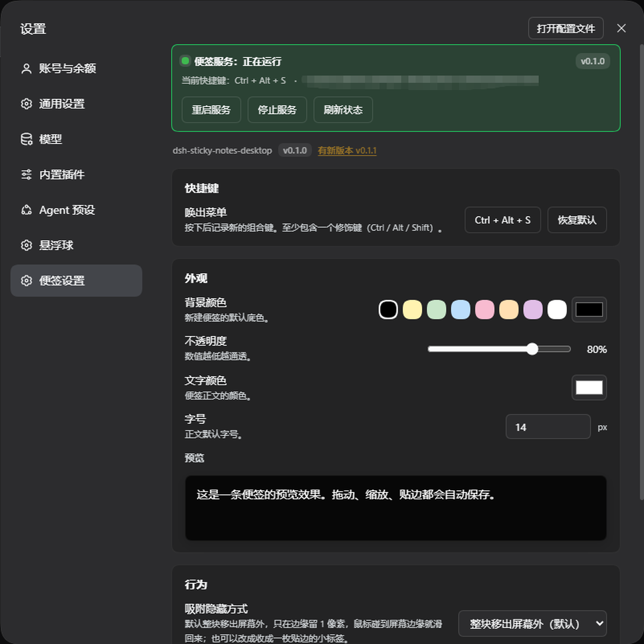This screenshot has height=644, width=644.
Task: Open the 文字颜色 text color picker
Action: (589, 388)
